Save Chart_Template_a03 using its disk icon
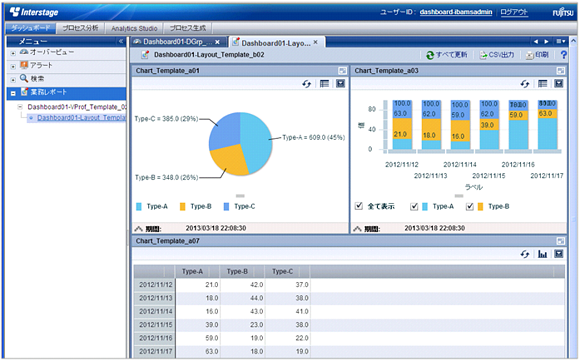 pos(559,84)
